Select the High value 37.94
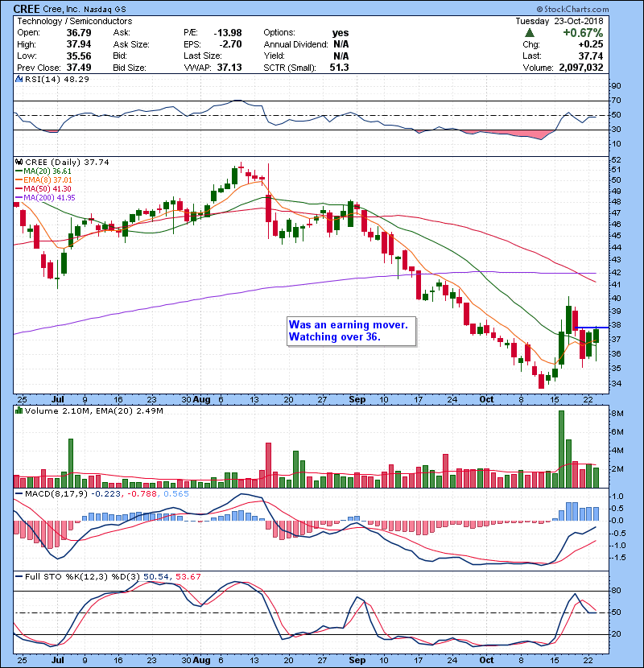 coord(79,44)
